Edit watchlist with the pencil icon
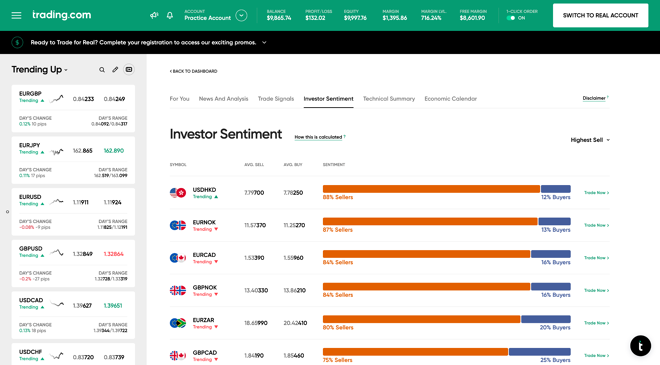The image size is (660, 365). coord(115,69)
